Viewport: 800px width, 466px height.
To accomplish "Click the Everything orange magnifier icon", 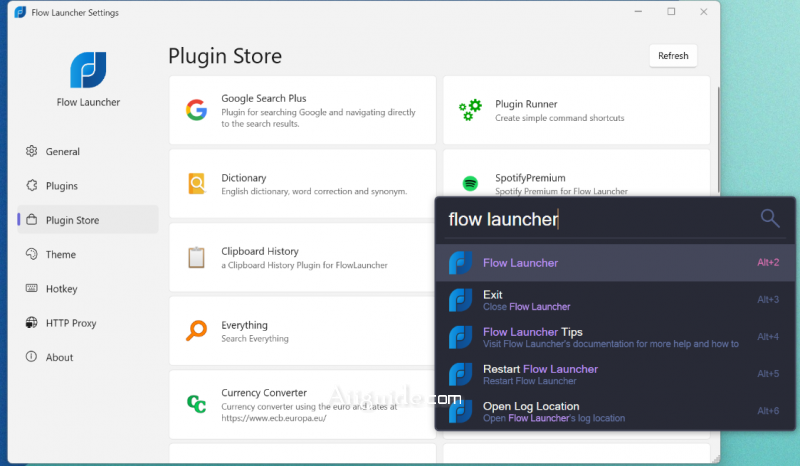I will [196, 331].
